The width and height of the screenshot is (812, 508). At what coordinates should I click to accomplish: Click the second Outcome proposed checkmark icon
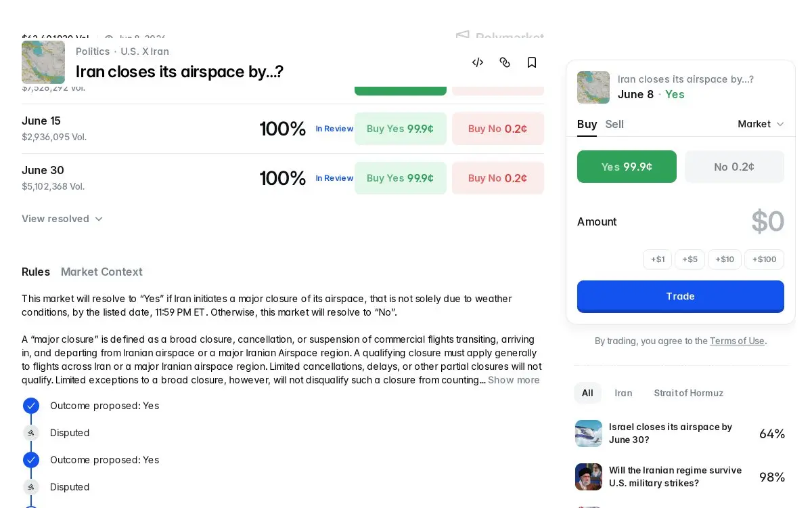31,460
